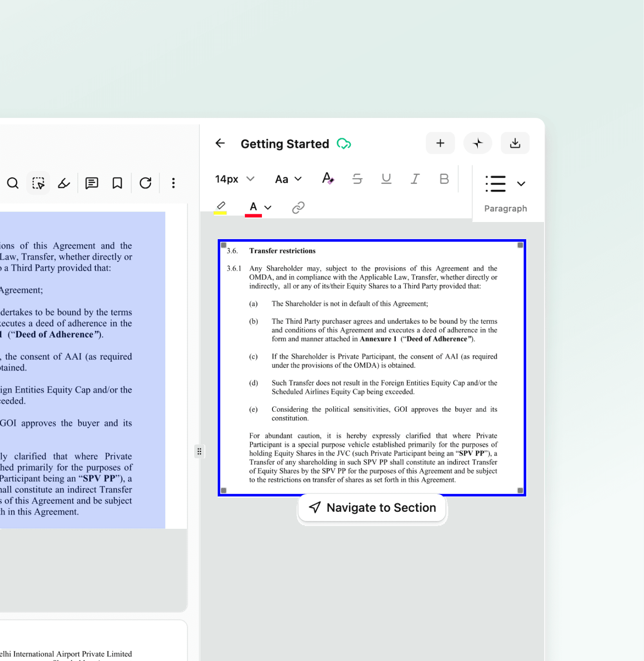Click the bullet list icon
The width and height of the screenshot is (644, 661).
[x=495, y=184]
